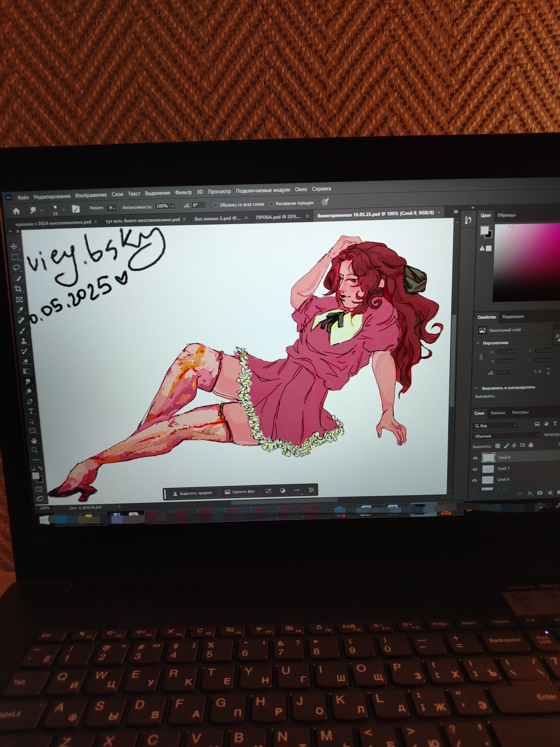Click the 'Удалить фон' button
The height and width of the screenshot is (747, 560).
tap(240, 492)
